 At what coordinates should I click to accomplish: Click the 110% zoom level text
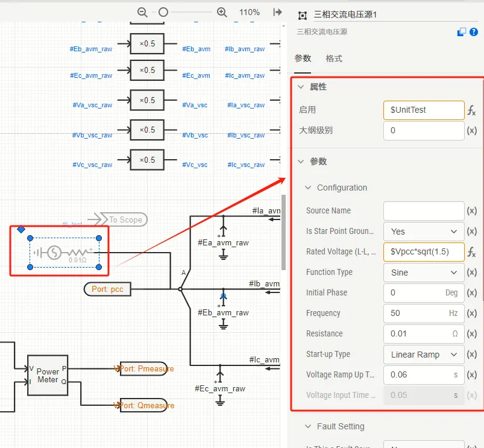[250, 12]
